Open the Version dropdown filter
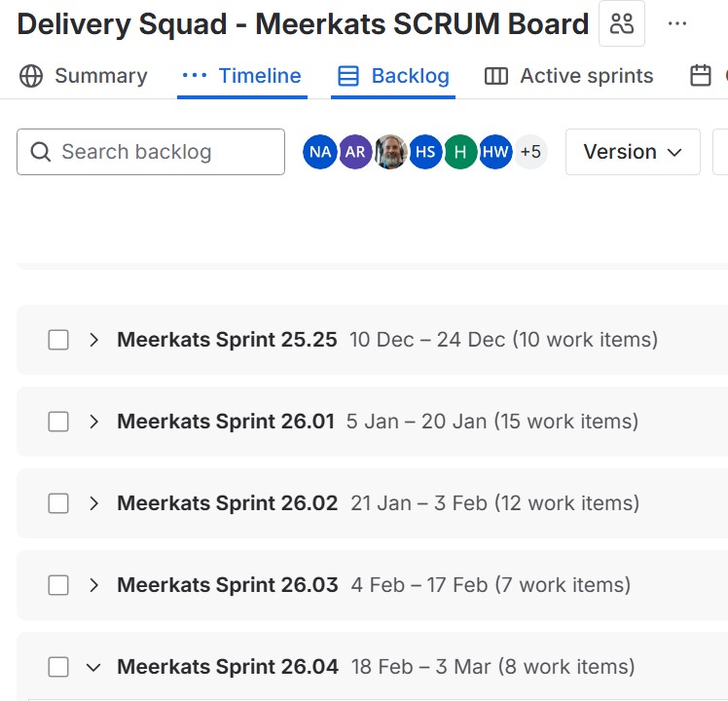This screenshot has width=728, height=701. point(633,152)
